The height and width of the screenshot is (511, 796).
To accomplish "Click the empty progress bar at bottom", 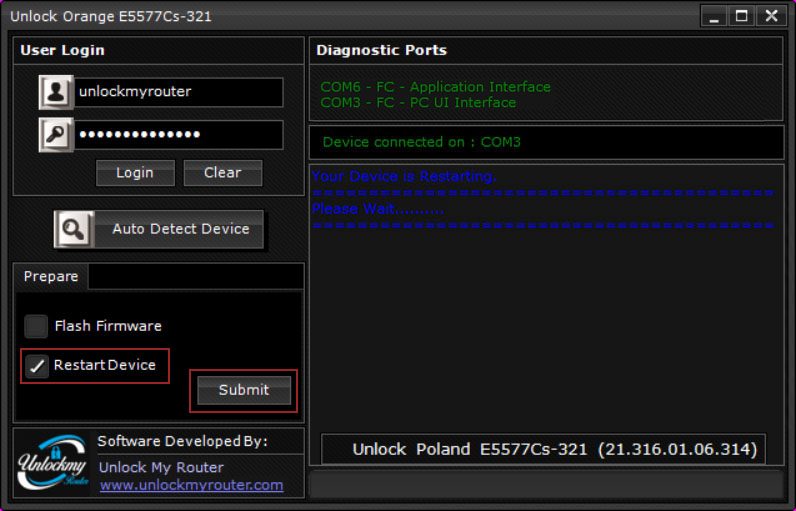I will click(546, 485).
